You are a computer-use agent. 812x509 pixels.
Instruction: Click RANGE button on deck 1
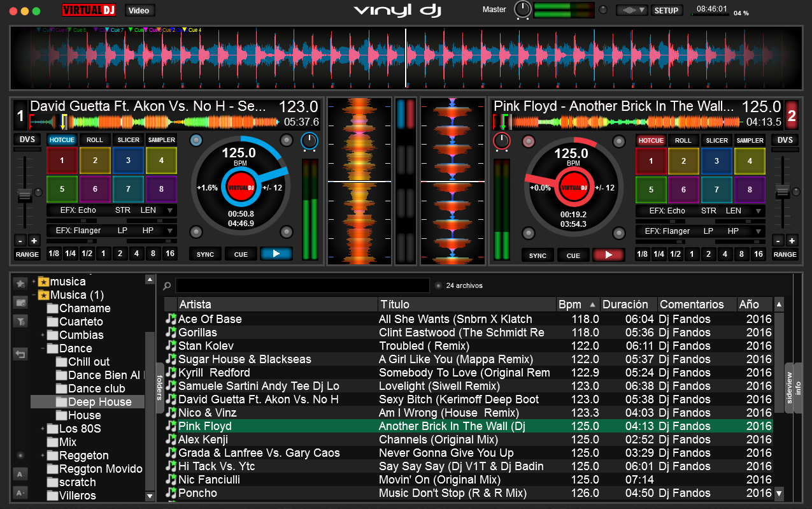27,254
